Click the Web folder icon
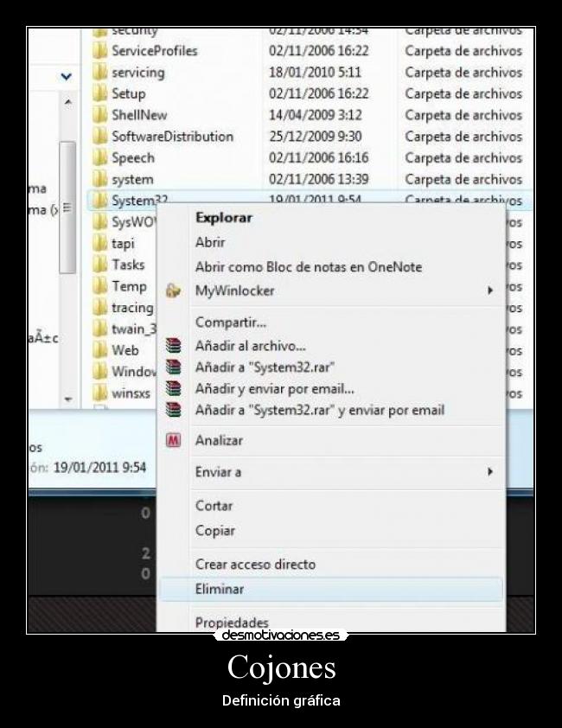The height and width of the screenshot is (728, 562). coord(99,350)
